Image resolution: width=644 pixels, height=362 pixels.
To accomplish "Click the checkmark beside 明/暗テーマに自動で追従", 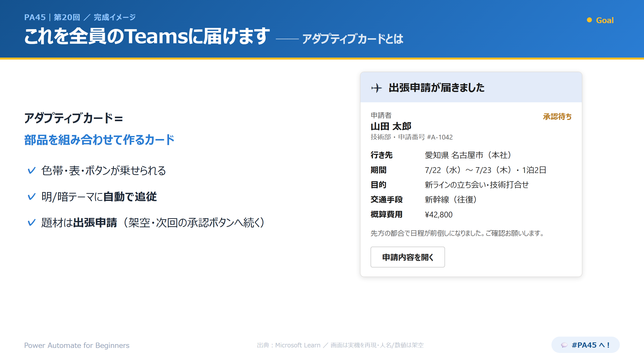I will coord(31,197).
